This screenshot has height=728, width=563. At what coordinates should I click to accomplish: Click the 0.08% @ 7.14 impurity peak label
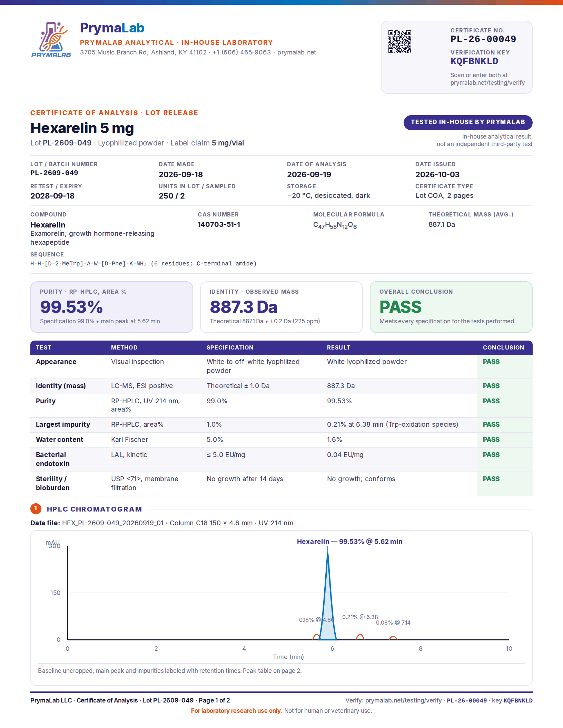tap(393, 623)
